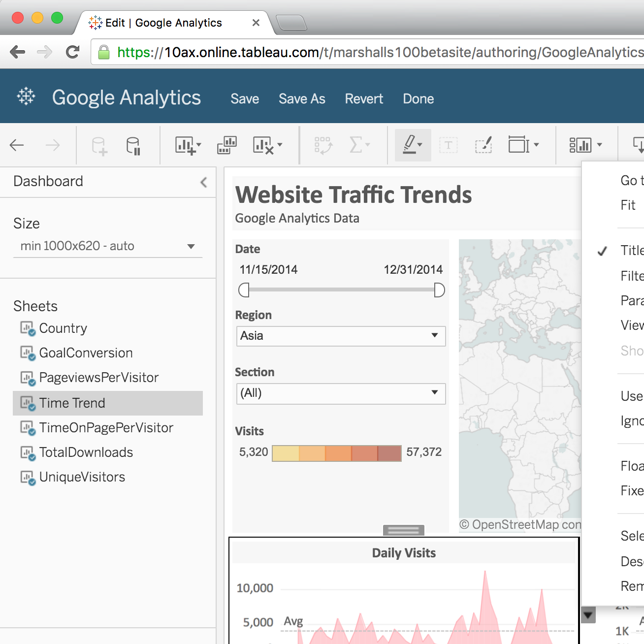
Task: Grab the right Date slider handle
Action: (439, 290)
